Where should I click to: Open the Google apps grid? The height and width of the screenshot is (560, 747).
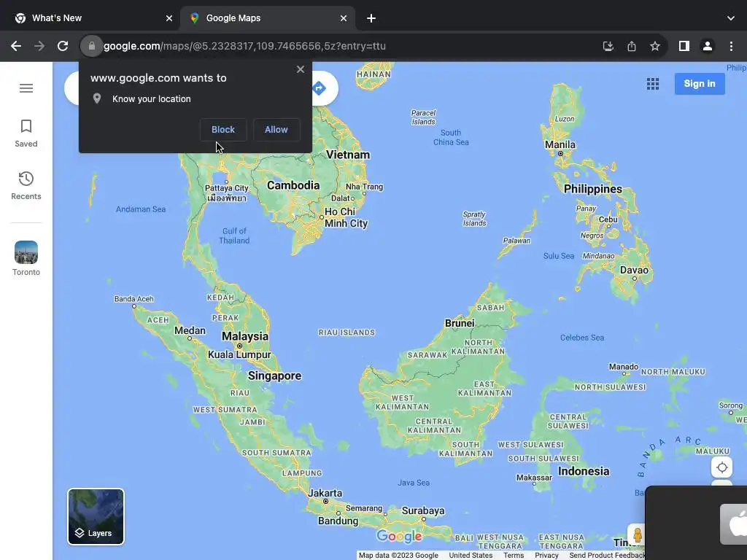tap(653, 84)
